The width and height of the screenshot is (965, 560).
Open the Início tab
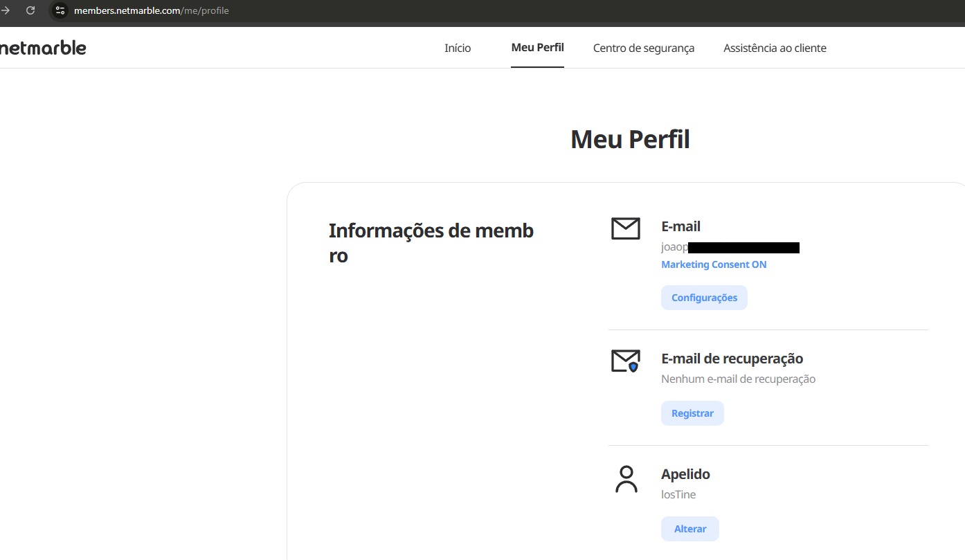pyautogui.click(x=458, y=48)
